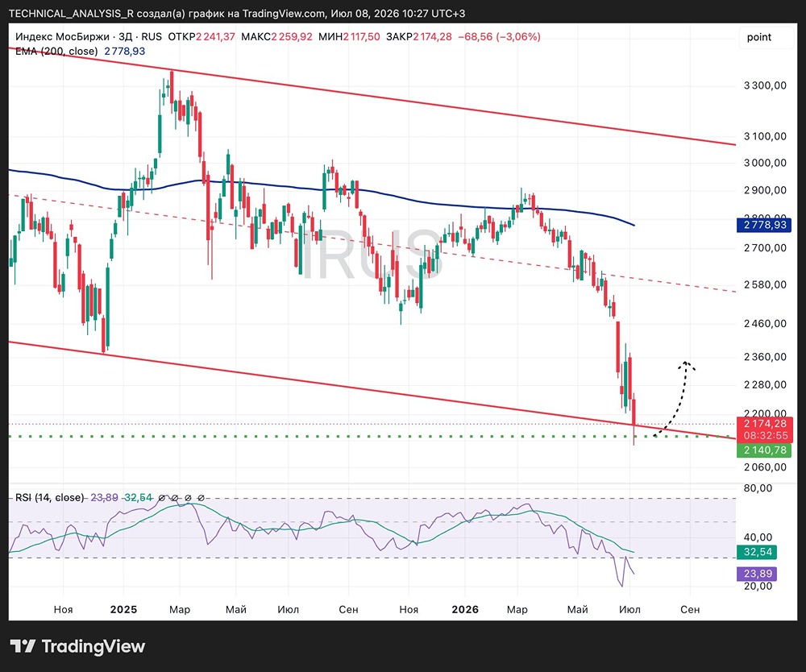Click the ЗАКР value 2 174,28 in the legend

432,37
